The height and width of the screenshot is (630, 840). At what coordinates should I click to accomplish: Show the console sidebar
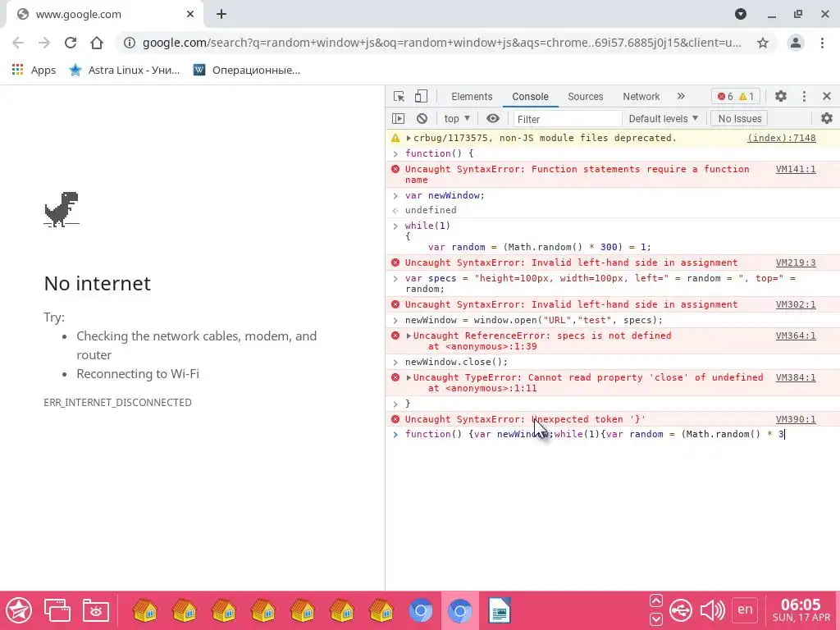(398, 118)
